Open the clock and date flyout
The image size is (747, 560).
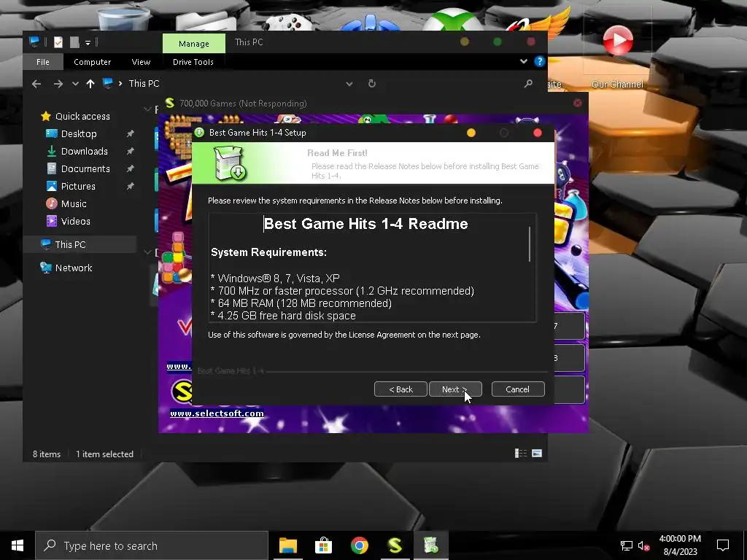[680, 545]
